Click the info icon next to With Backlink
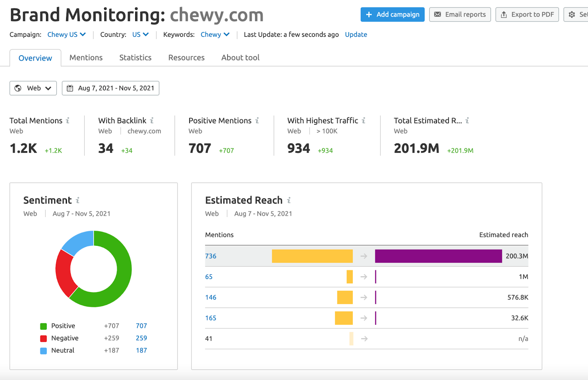The height and width of the screenshot is (380, 588). point(152,120)
